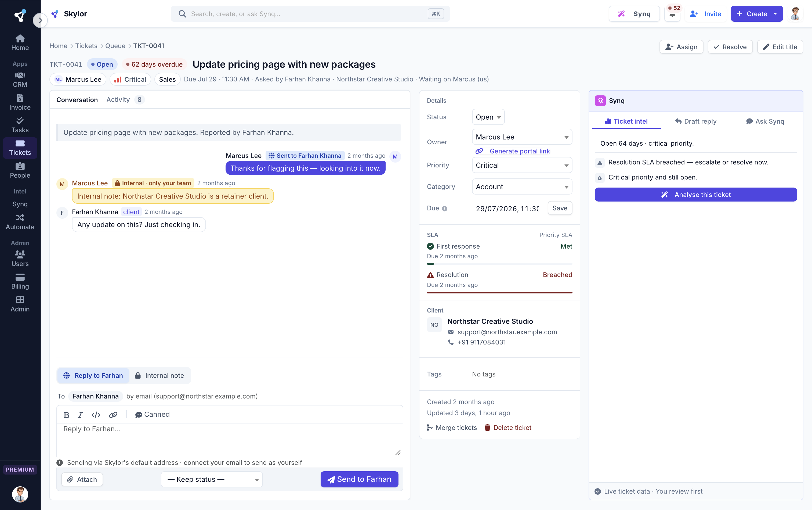
Task: Open the Status dropdown showing Open
Action: [488, 117]
